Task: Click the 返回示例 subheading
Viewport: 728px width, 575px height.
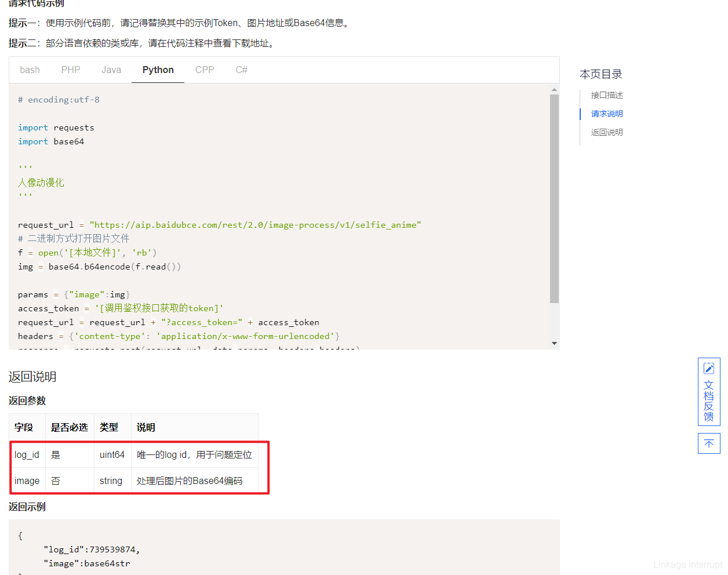Action: coord(27,507)
